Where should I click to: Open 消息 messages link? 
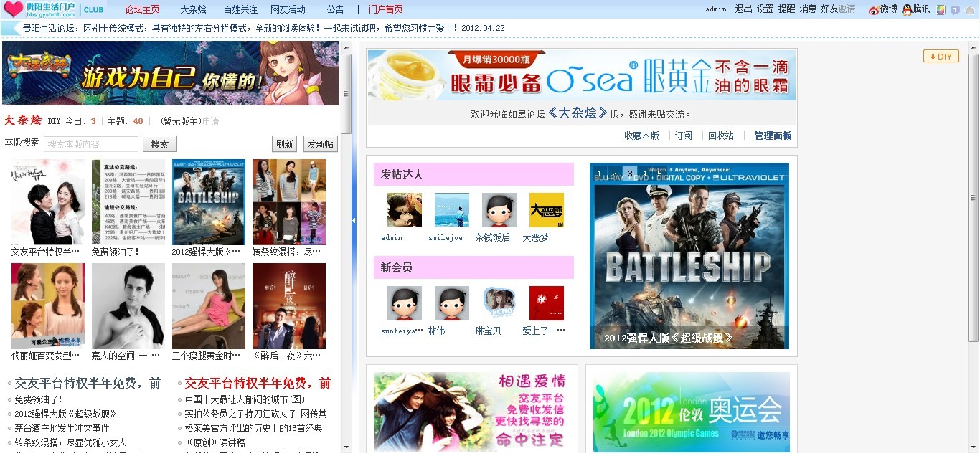(808, 9)
